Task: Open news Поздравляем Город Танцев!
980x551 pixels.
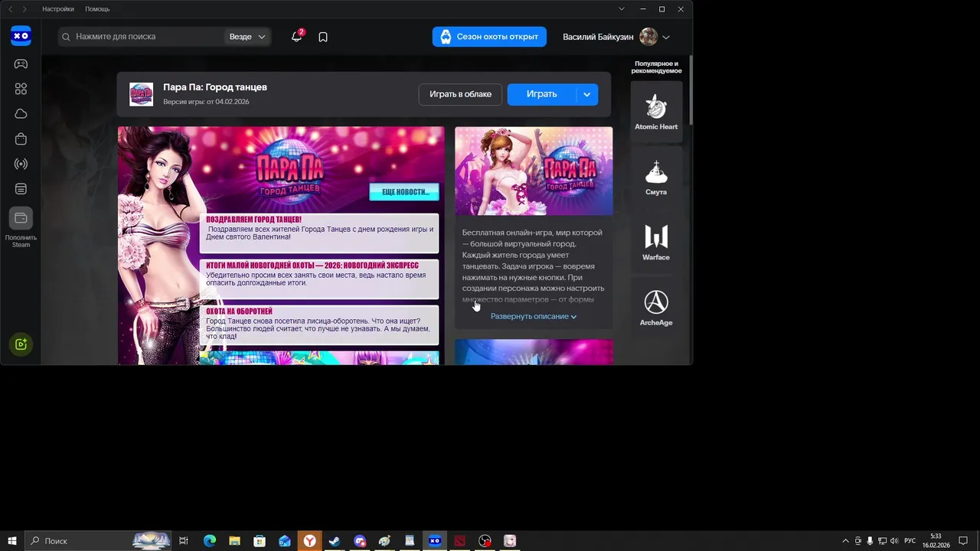Action: coord(319,233)
